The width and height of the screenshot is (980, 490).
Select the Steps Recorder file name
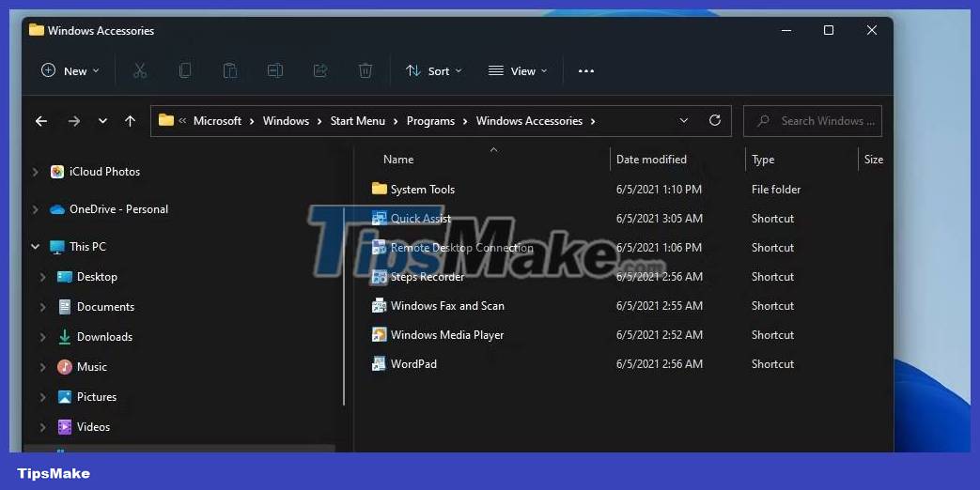click(428, 277)
